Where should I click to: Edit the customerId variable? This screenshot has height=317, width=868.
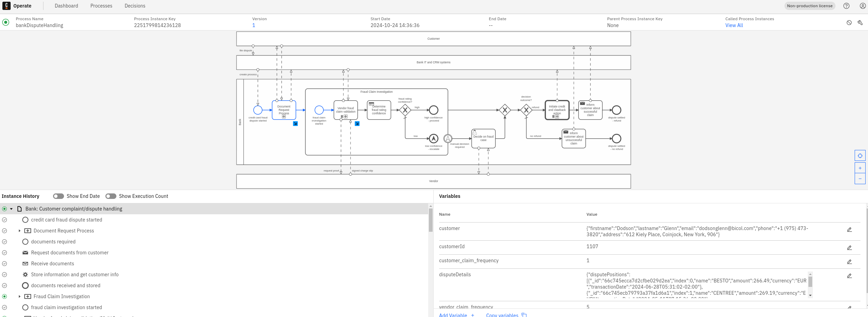850,248
